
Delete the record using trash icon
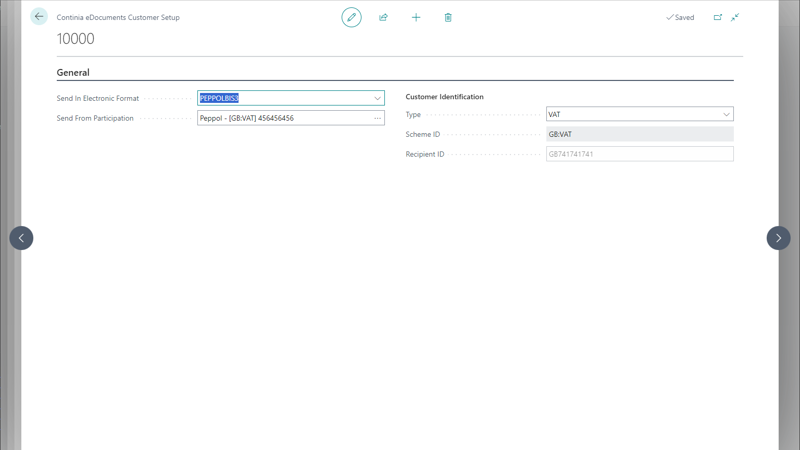tap(448, 17)
